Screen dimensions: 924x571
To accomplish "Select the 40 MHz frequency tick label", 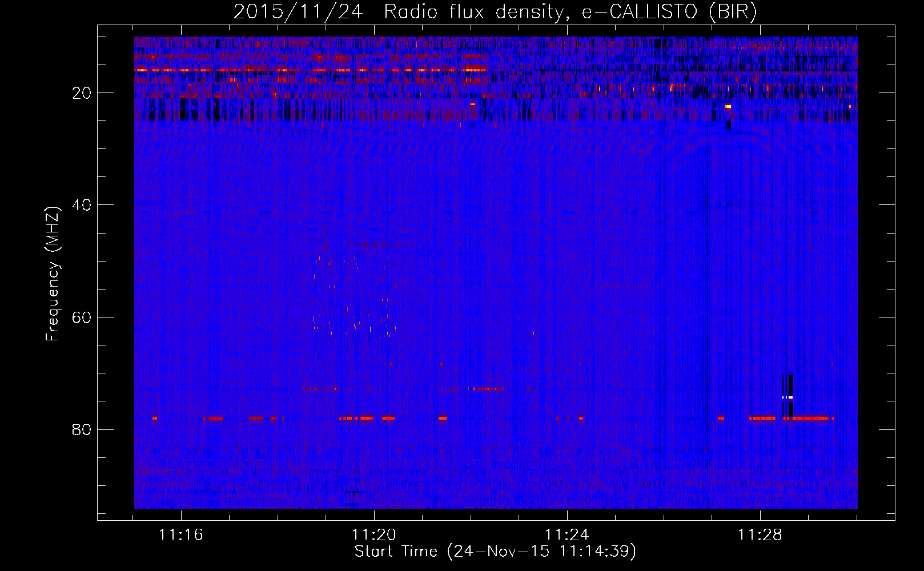I will (x=82, y=205).
